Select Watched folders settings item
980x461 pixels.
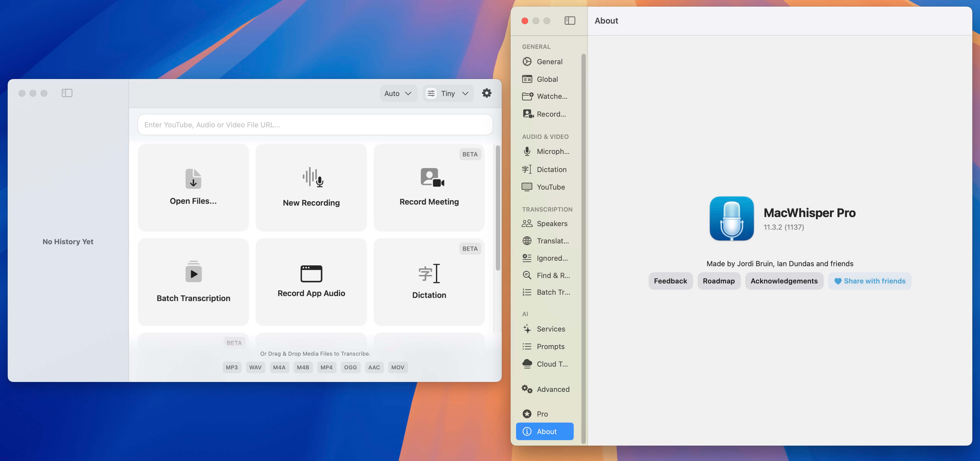(545, 96)
